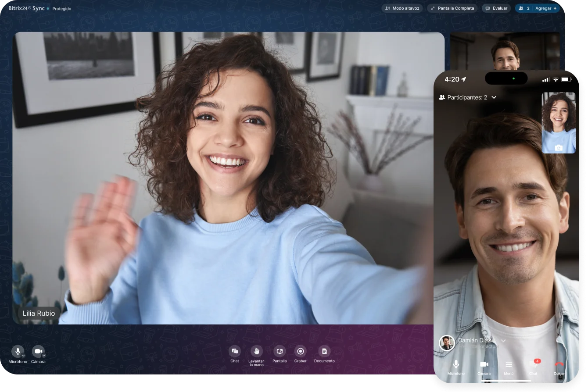Screen dimensions: 588x392
Task: Open the chat showing 4 unread messages badge
Action: [533, 364]
